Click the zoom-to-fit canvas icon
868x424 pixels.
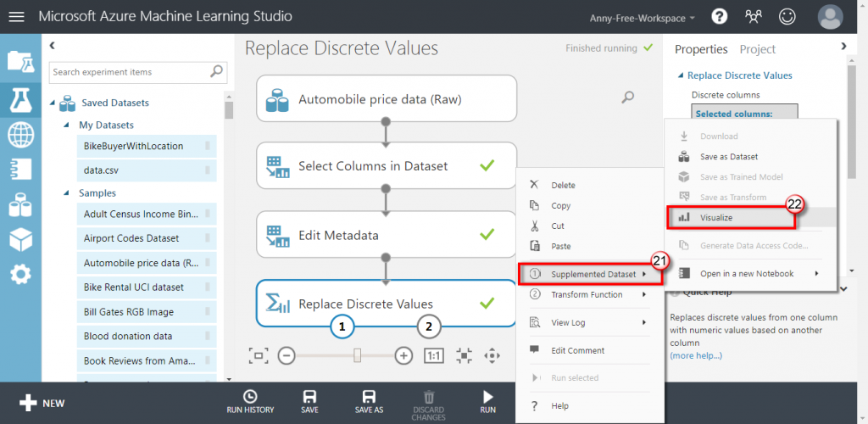(259, 355)
